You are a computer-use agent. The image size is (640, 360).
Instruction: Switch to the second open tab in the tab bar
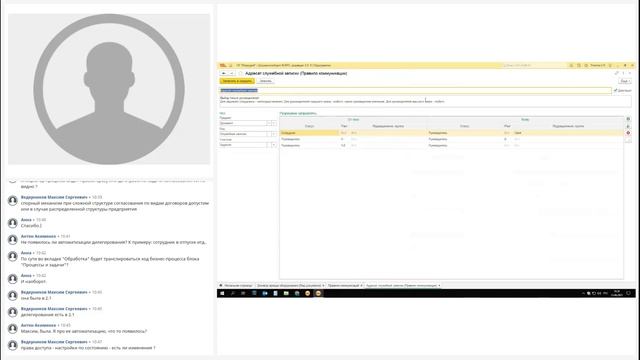point(289,285)
